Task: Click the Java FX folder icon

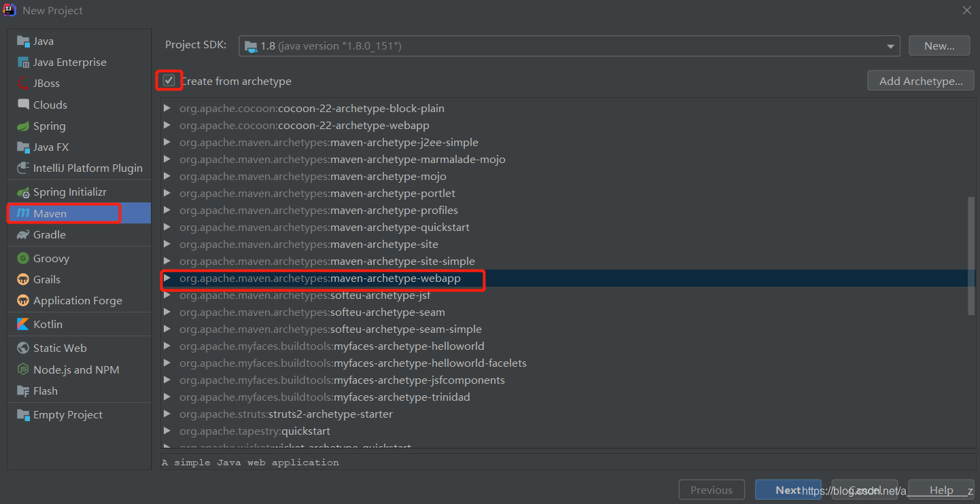Action: tap(23, 147)
